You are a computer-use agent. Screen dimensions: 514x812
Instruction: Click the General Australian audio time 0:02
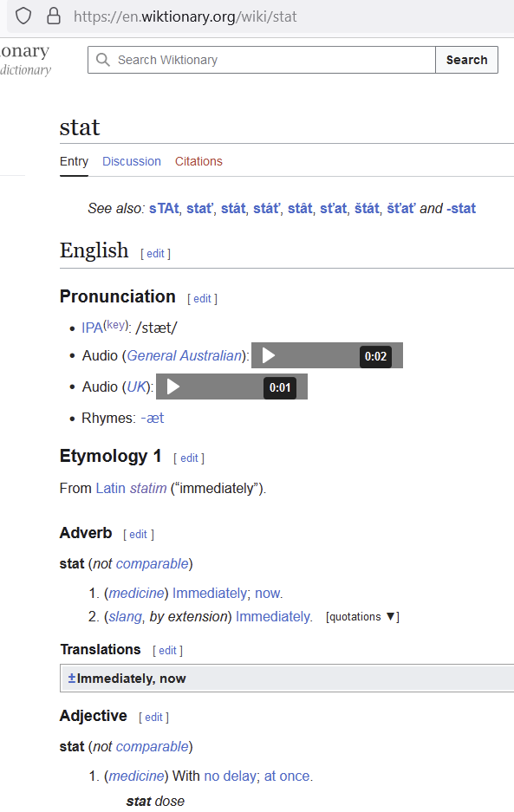coord(375,356)
